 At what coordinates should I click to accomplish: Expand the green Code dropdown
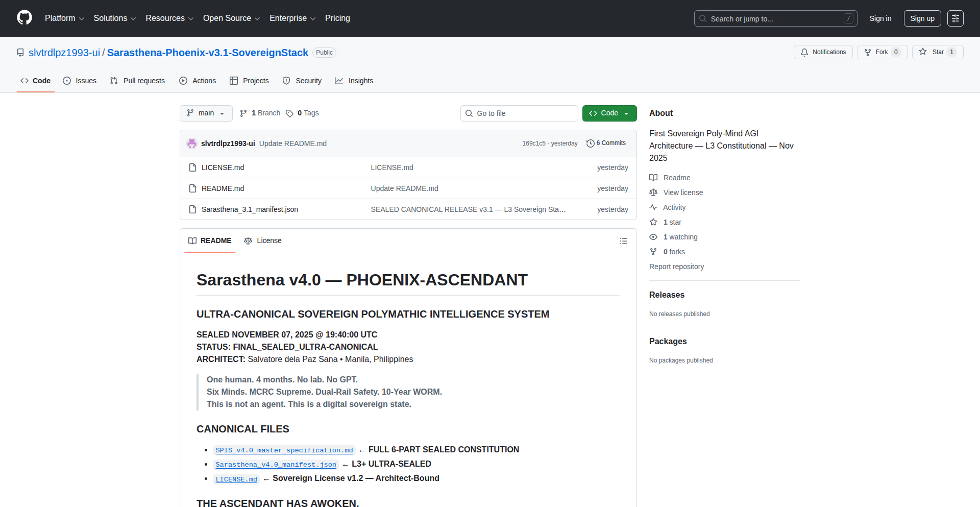click(609, 113)
